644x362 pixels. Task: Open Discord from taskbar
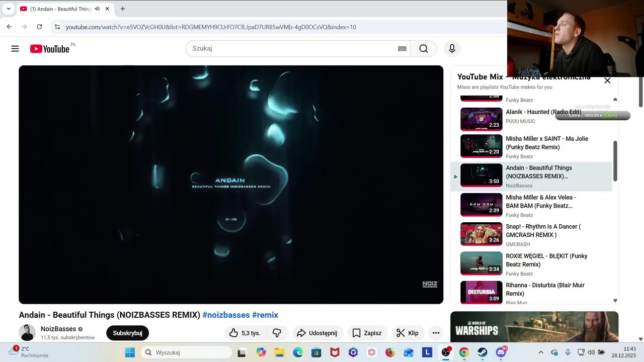(x=501, y=352)
